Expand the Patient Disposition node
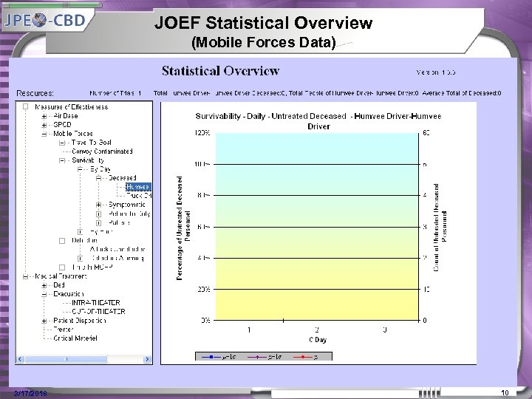 coord(44,321)
